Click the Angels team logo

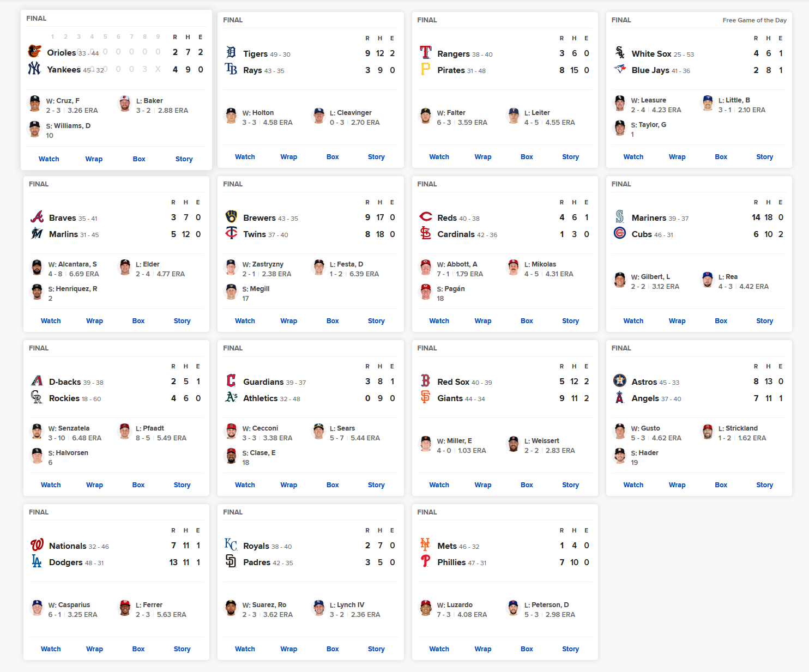click(620, 397)
